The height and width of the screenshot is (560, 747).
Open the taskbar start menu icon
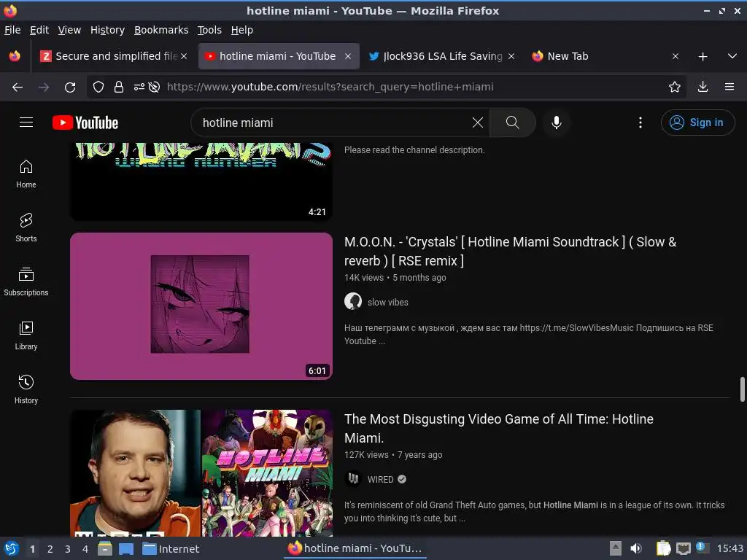coord(12,548)
